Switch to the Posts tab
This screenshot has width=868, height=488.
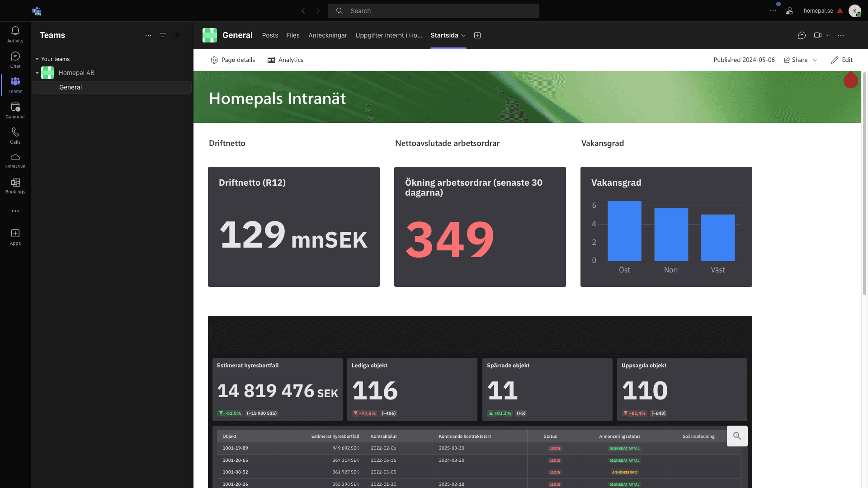[270, 35]
